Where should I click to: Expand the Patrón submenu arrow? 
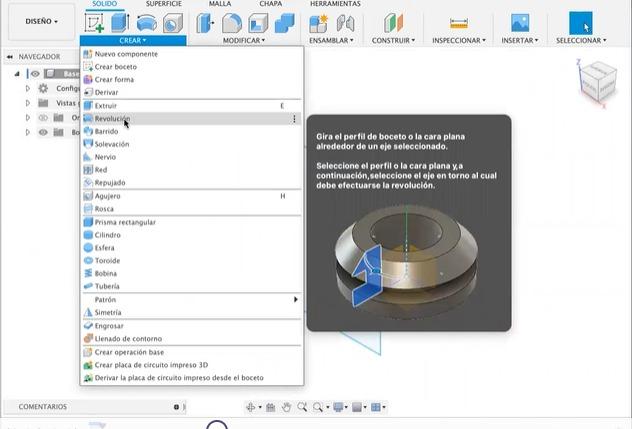295,300
